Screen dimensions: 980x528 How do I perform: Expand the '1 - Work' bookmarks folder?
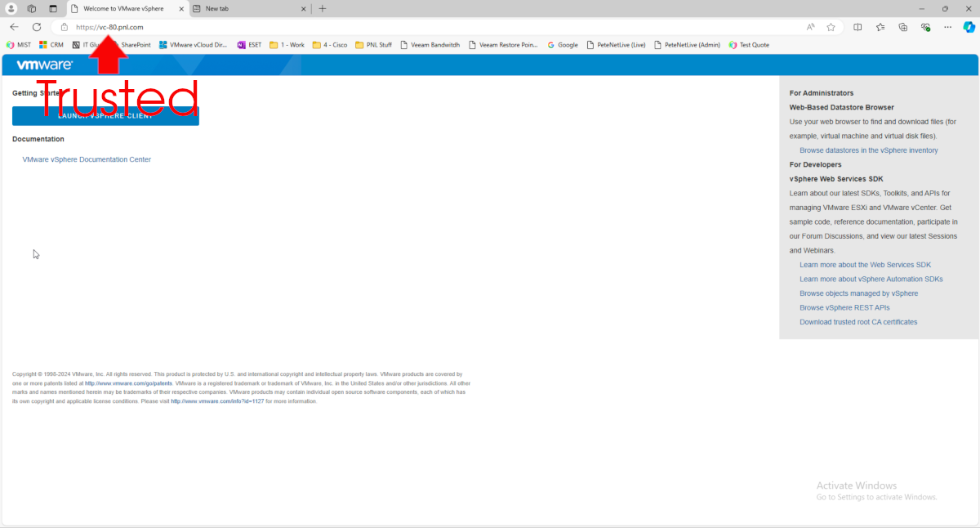click(x=287, y=45)
